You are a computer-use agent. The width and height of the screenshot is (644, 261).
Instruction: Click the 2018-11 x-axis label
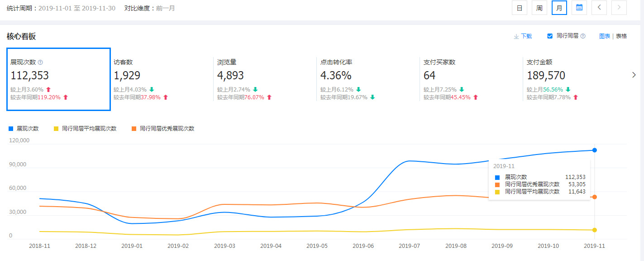pyautogui.click(x=39, y=246)
